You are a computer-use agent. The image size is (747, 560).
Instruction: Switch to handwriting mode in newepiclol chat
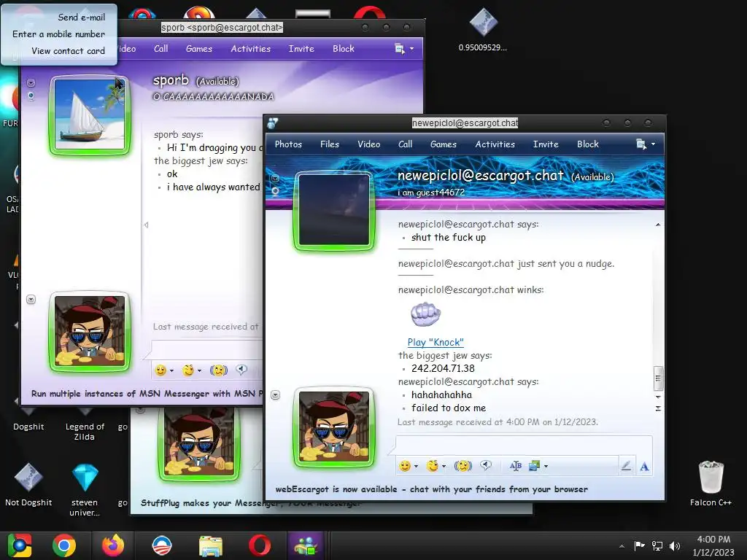pyautogui.click(x=626, y=466)
